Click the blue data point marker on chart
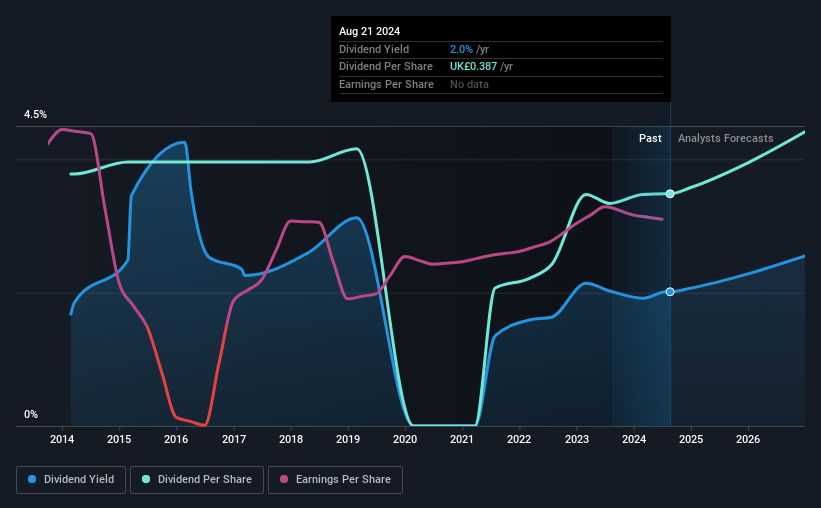821x508 pixels. (670, 292)
